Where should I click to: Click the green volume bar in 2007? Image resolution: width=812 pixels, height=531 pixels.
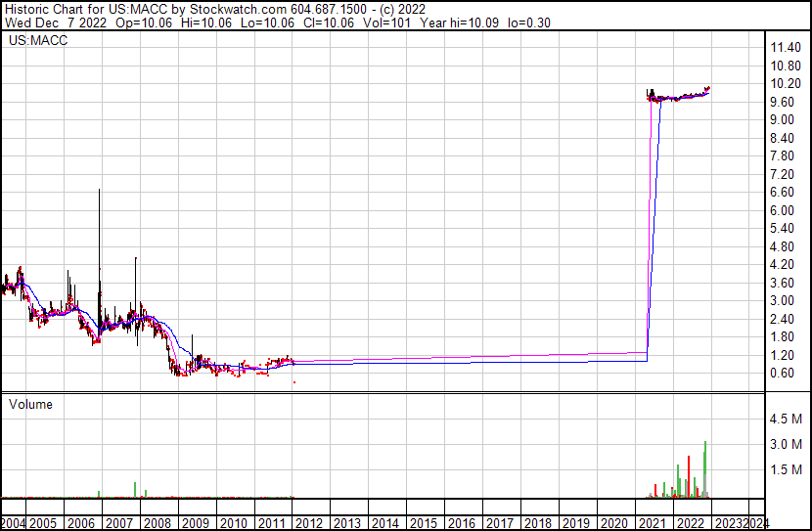pos(135,490)
